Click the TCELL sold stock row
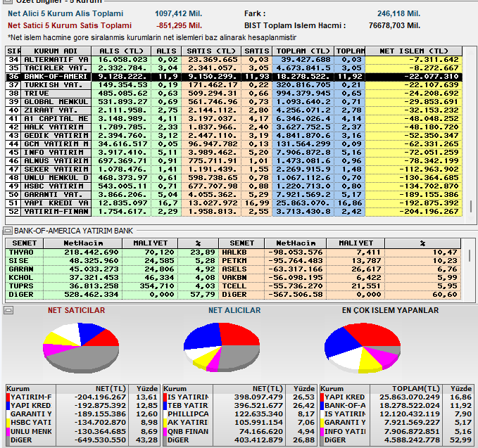 pyautogui.click(x=339, y=286)
